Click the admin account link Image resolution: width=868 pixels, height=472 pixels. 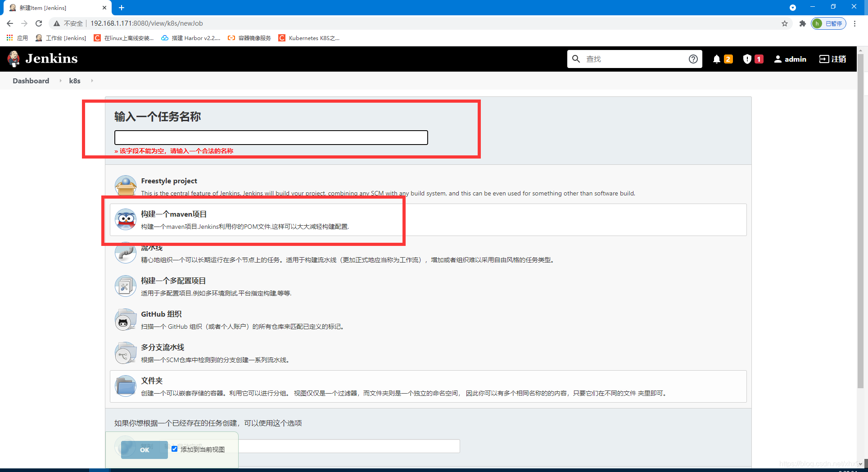click(790, 59)
